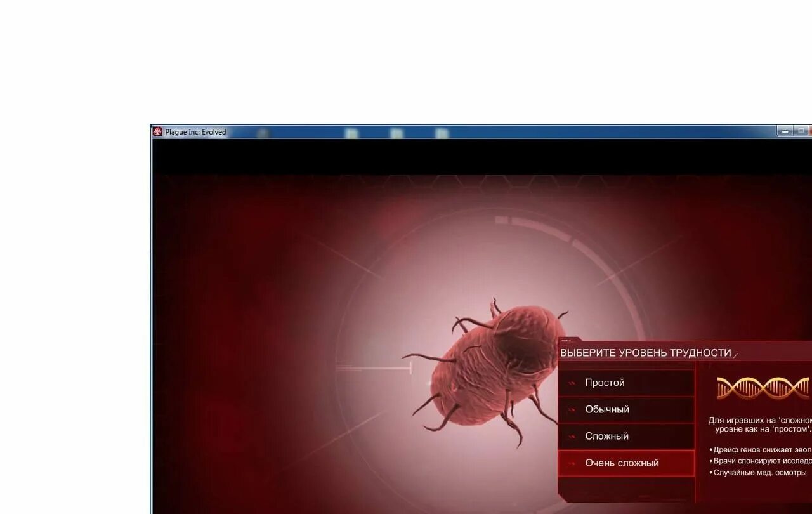
Task: Click the 'Plague Inc: Evolved' window title
Action: coord(195,132)
